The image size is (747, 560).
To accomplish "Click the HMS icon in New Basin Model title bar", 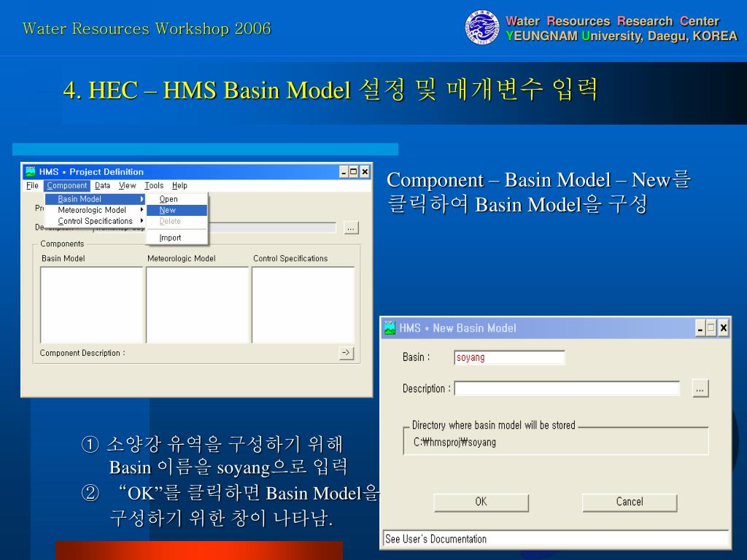I will click(x=390, y=327).
